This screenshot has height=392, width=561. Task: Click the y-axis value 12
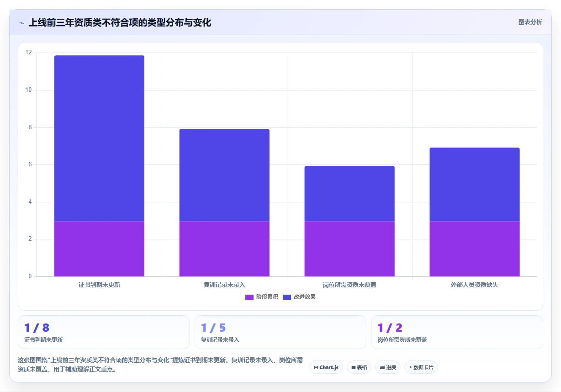pos(29,53)
